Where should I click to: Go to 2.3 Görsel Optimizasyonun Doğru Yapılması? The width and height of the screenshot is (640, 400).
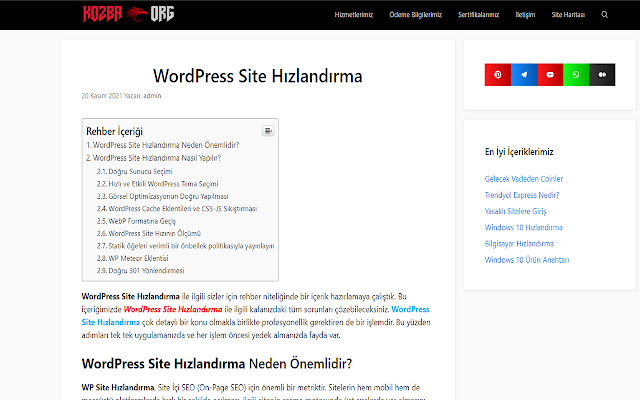162,196
